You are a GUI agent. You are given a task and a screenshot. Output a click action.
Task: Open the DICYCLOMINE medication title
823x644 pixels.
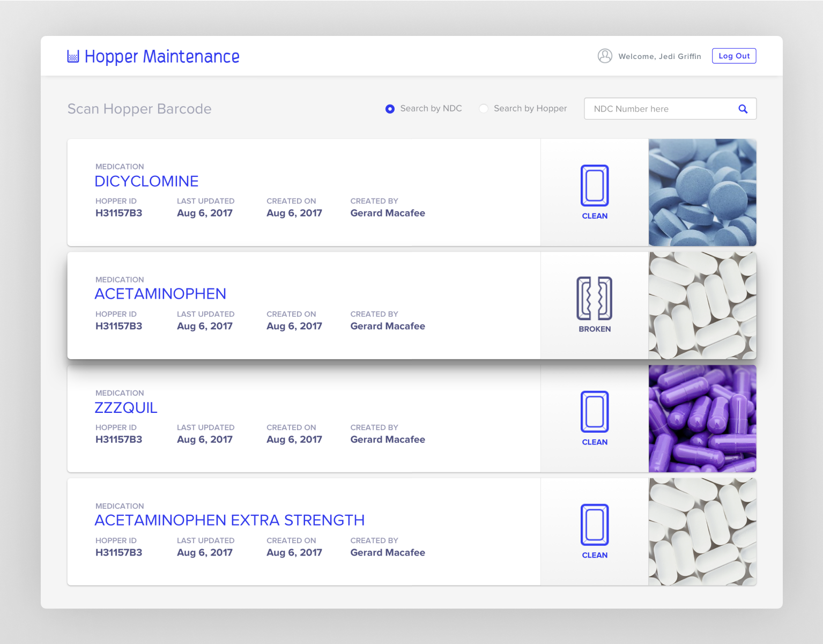pos(146,181)
